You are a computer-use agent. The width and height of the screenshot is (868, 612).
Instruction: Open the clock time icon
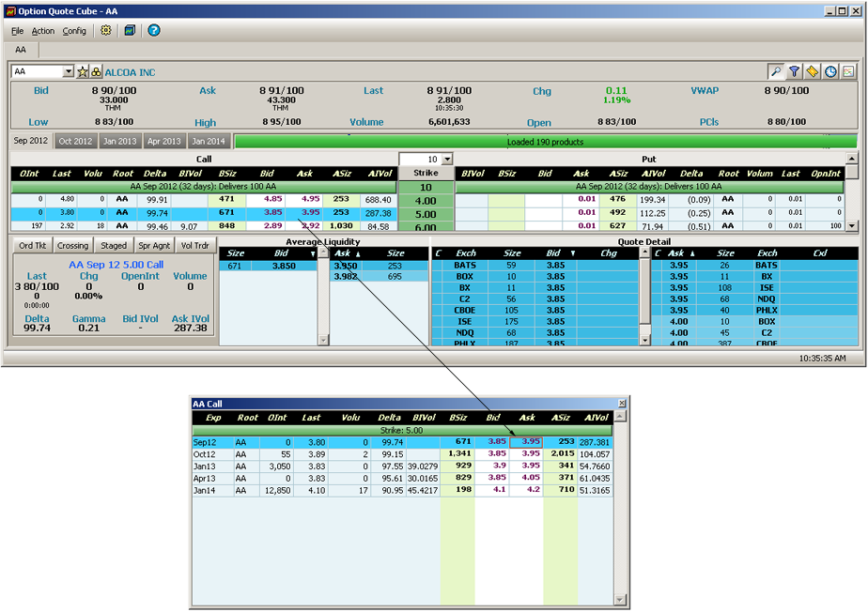tap(830, 72)
